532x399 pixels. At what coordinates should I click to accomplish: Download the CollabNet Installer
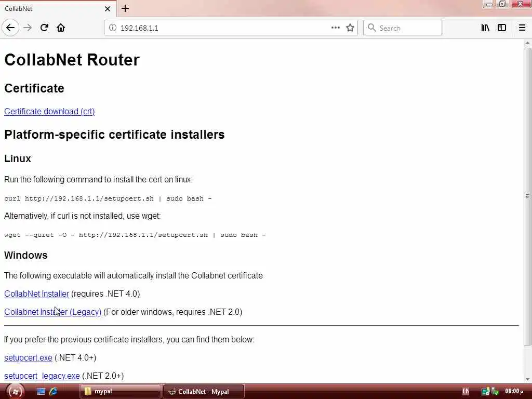tap(37, 294)
